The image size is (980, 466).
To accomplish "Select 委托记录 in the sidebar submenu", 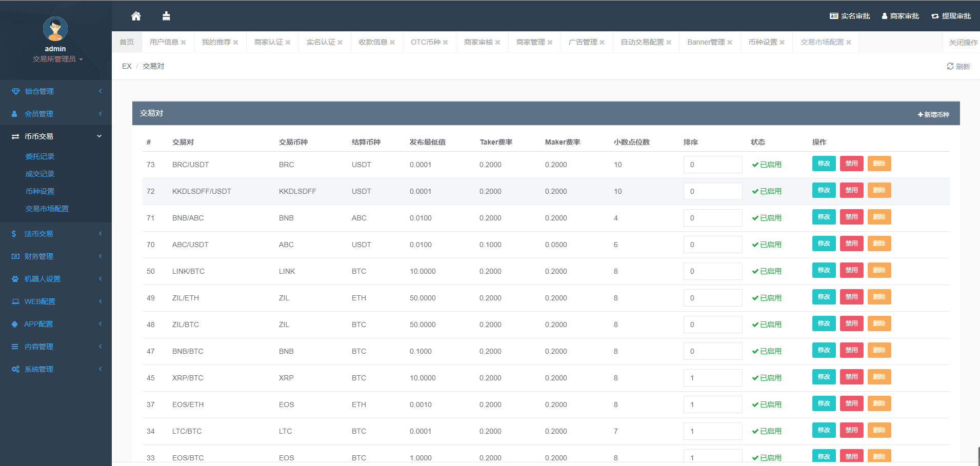I will (x=40, y=156).
